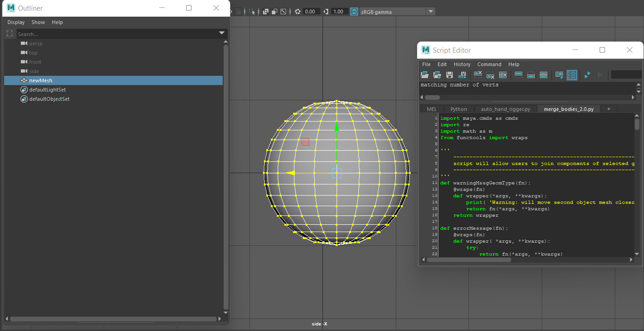Viewport: 644px width, 331px height.
Task: Open the sRGB gamma dropdown
Action: tap(431, 11)
